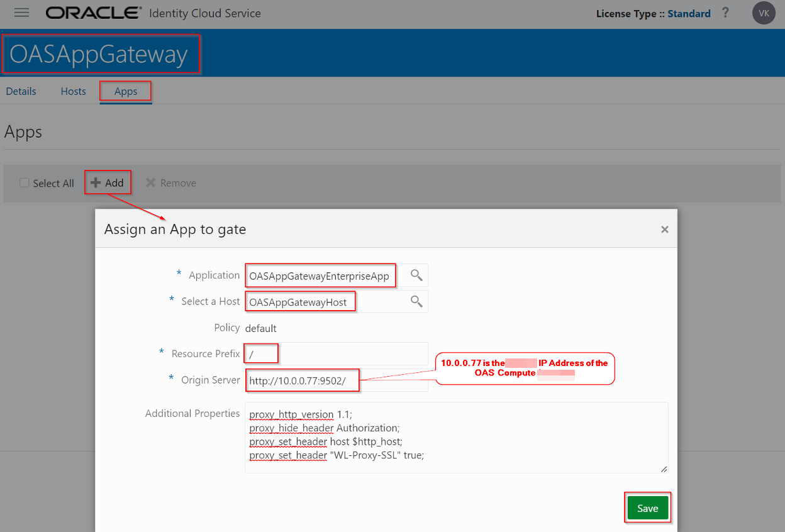The height and width of the screenshot is (532, 785).
Task: Open the Application search magnifier icon
Action: point(415,275)
